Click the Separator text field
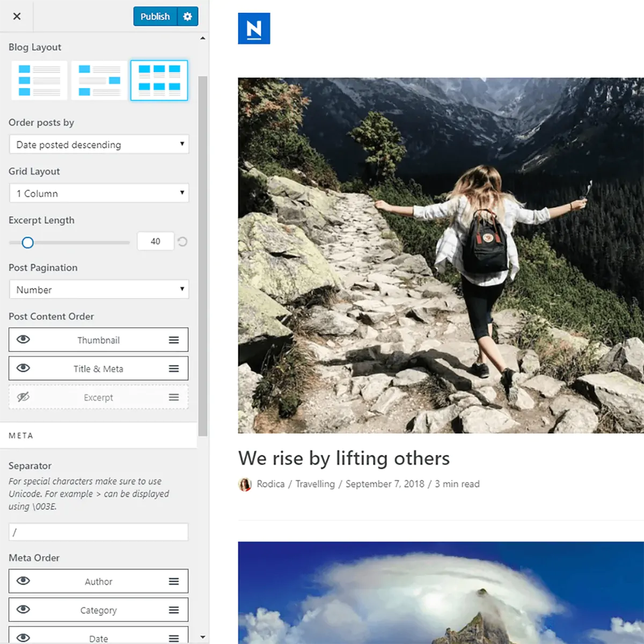 pos(99,532)
